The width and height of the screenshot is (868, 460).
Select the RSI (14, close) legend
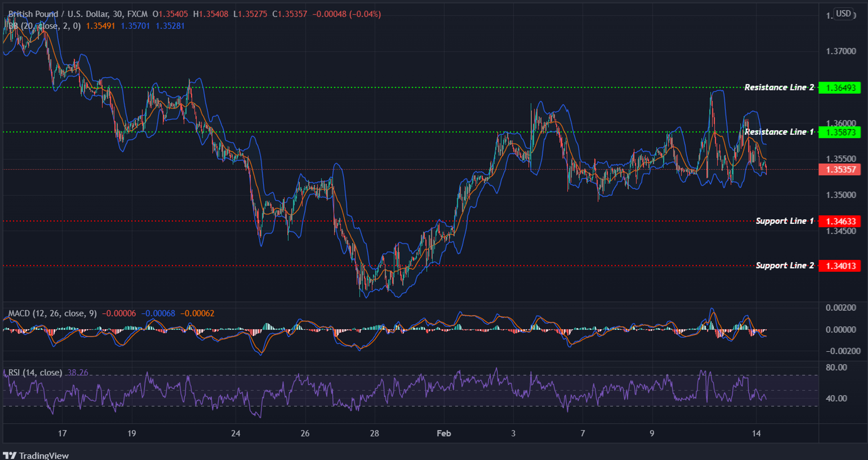(x=35, y=372)
